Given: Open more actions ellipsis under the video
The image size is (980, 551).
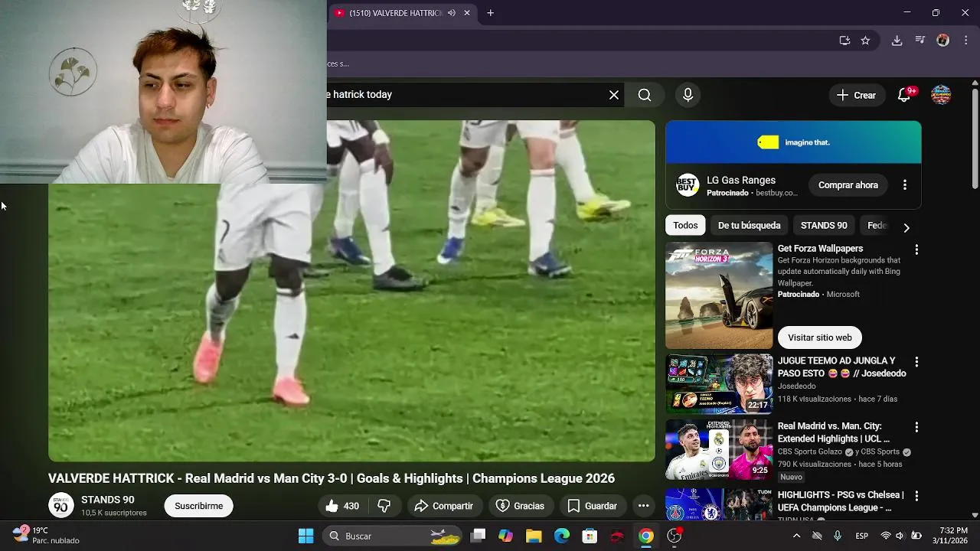Looking at the screenshot, I should [644, 506].
